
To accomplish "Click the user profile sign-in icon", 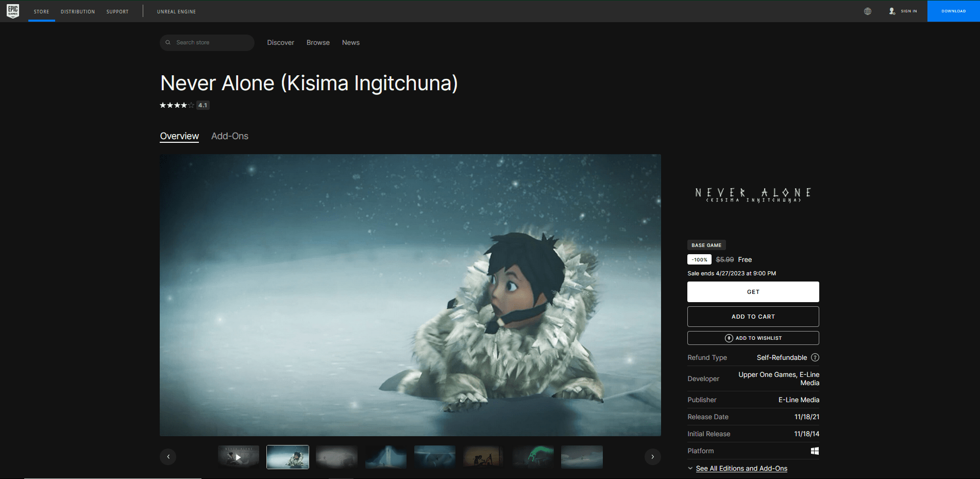I will click(892, 11).
